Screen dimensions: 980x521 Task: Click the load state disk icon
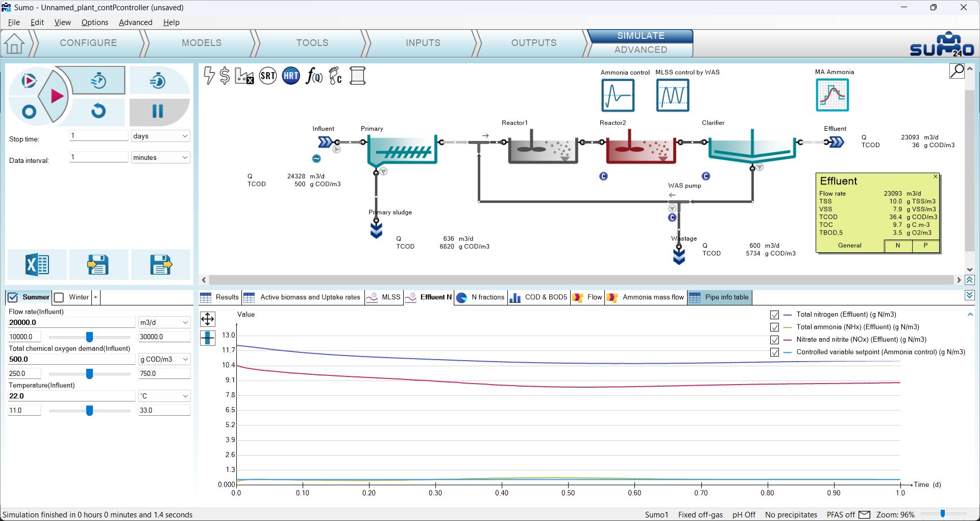coord(99,265)
